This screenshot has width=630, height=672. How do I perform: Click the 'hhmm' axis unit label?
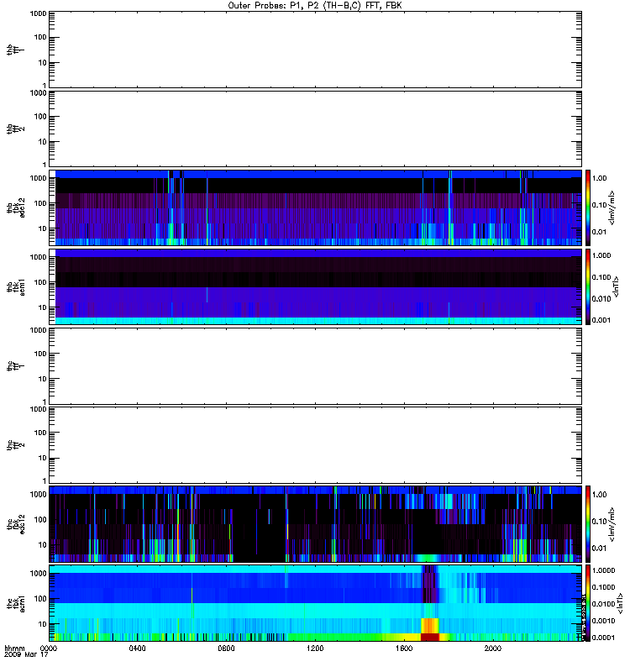pyautogui.click(x=14, y=648)
